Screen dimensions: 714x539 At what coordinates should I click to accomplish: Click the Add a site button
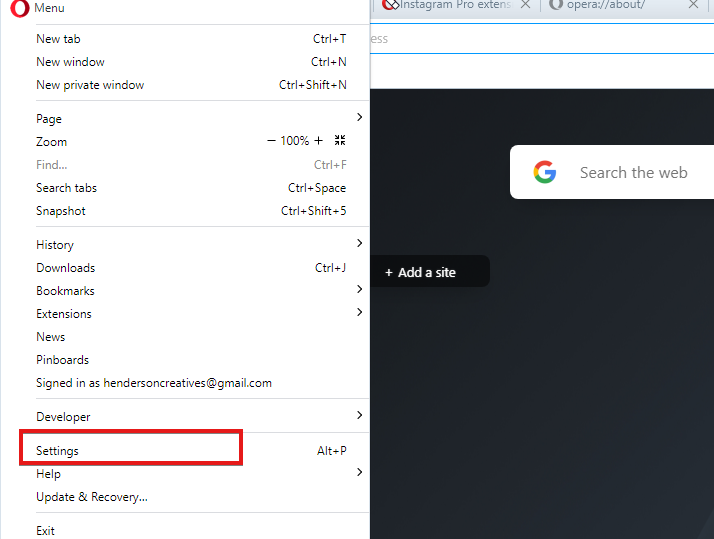[x=429, y=272]
